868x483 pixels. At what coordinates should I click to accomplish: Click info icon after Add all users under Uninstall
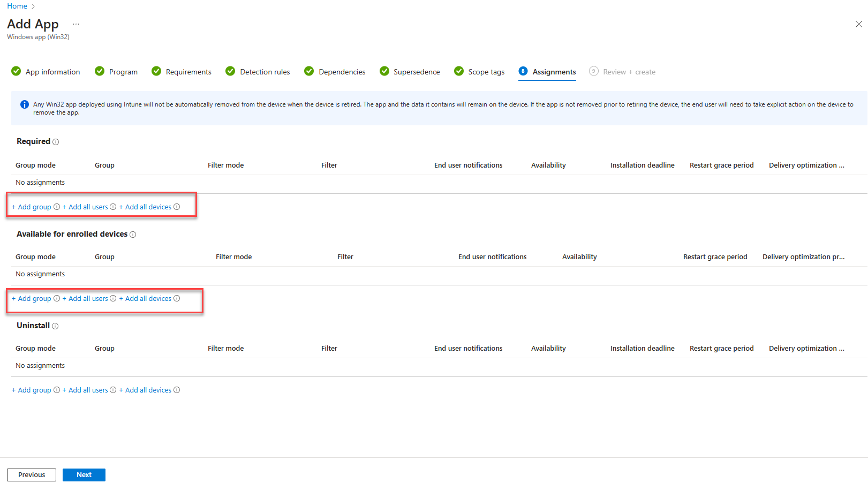pyautogui.click(x=113, y=390)
